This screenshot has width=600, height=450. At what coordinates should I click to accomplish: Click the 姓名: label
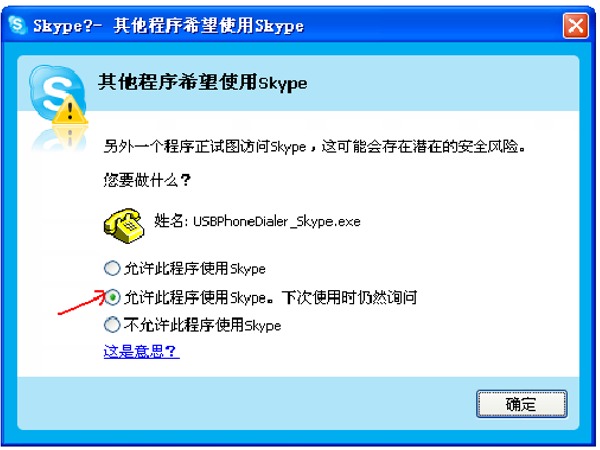point(171,221)
